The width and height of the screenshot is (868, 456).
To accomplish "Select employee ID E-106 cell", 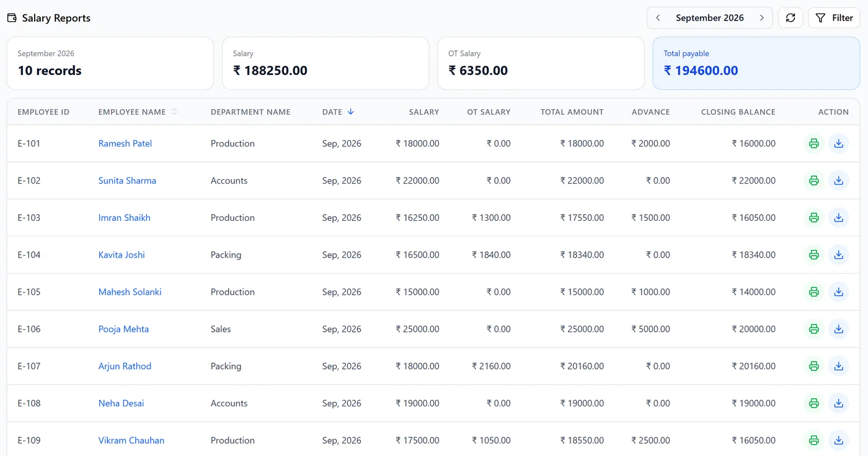I will [29, 329].
